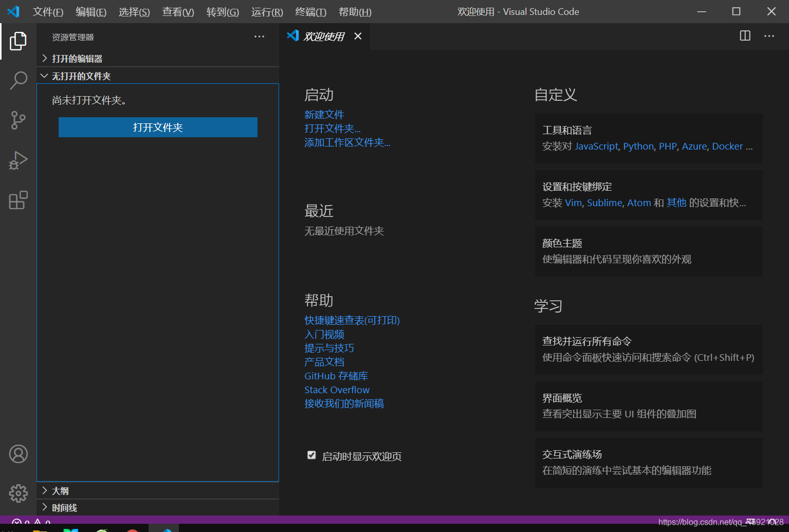Click the 接收我们的新闻稿 link
789x532 pixels.
(x=344, y=403)
